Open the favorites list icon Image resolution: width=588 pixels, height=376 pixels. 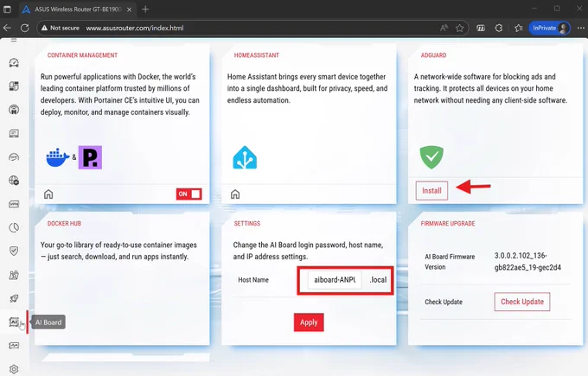pyautogui.click(x=519, y=28)
